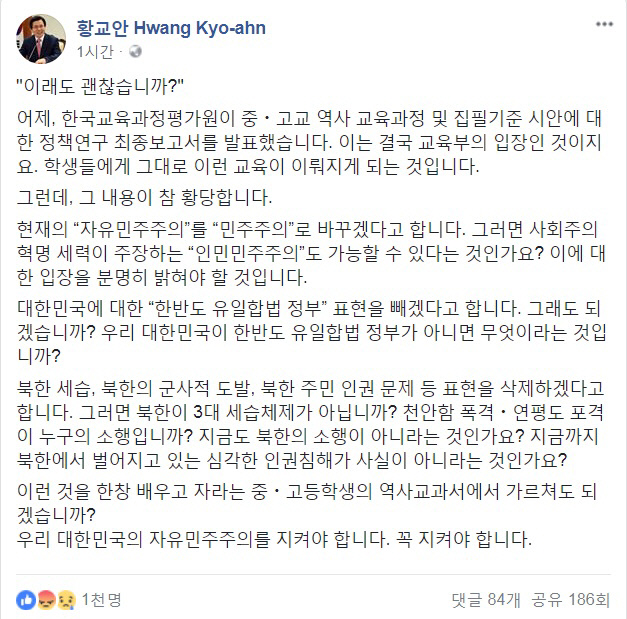Click the headline "이래도 괜찮습니까?"
The width and height of the screenshot is (627, 619).
click(100, 86)
